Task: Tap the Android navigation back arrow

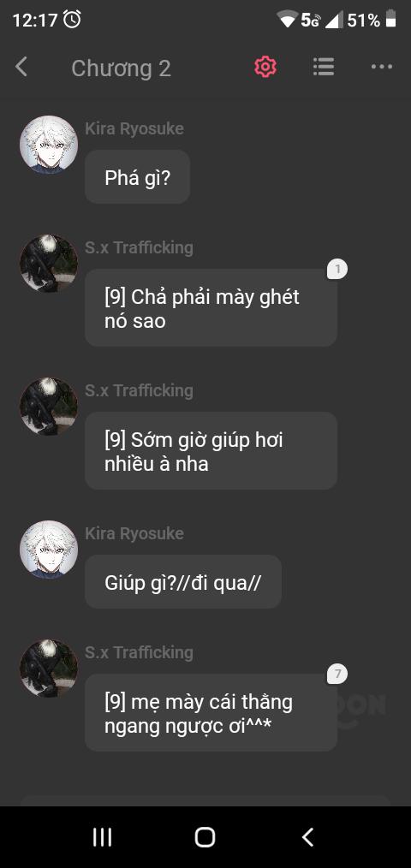Action: pos(308,837)
